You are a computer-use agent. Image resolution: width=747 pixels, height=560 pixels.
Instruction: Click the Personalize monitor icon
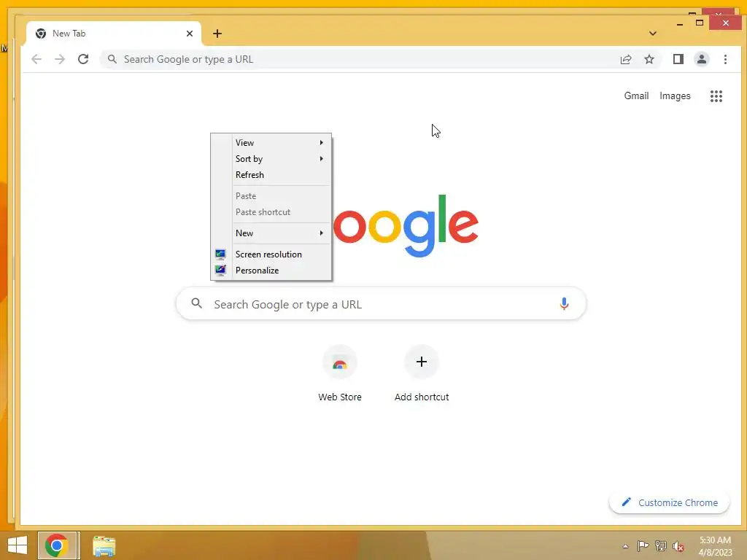pos(220,270)
